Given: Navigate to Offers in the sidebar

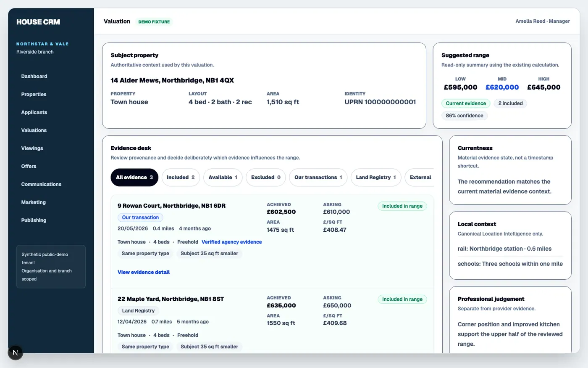Looking at the screenshot, I should pos(29,167).
